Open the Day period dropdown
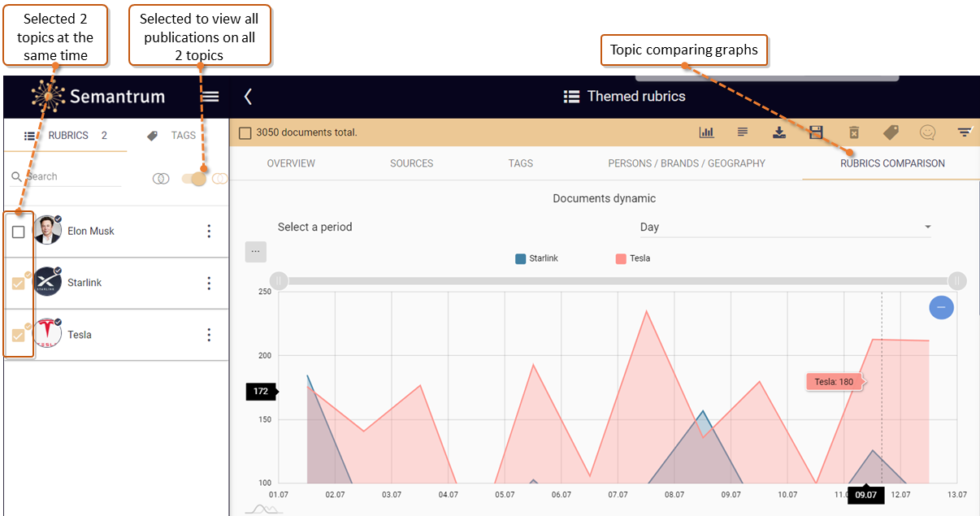The width and height of the screenshot is (980, 516). (x=785, y=228)
